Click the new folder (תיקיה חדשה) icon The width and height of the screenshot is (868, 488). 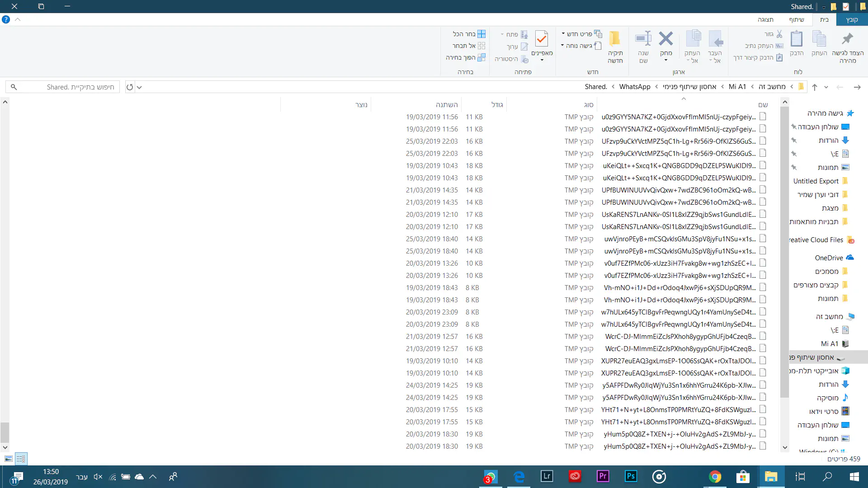pos(615,39)
